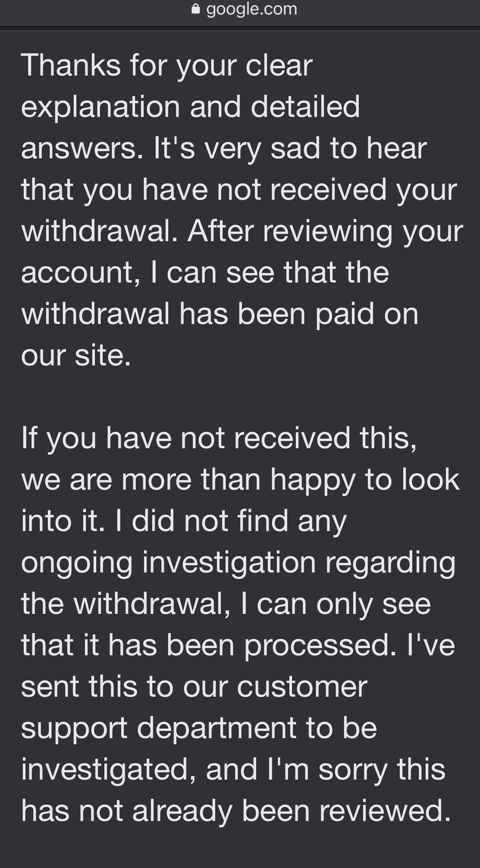Click the words "our site."
480x868 pixels.
point(76,355)
